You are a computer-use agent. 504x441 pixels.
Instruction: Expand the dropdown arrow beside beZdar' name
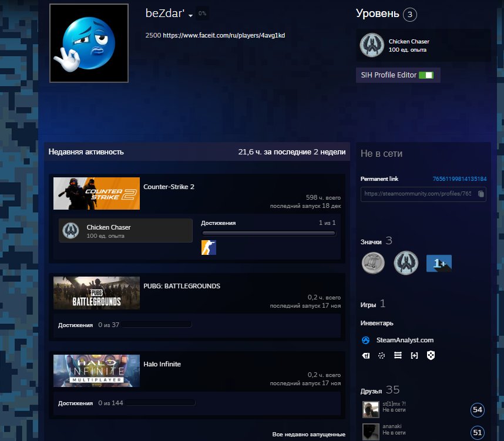click(x=190, y=15)
